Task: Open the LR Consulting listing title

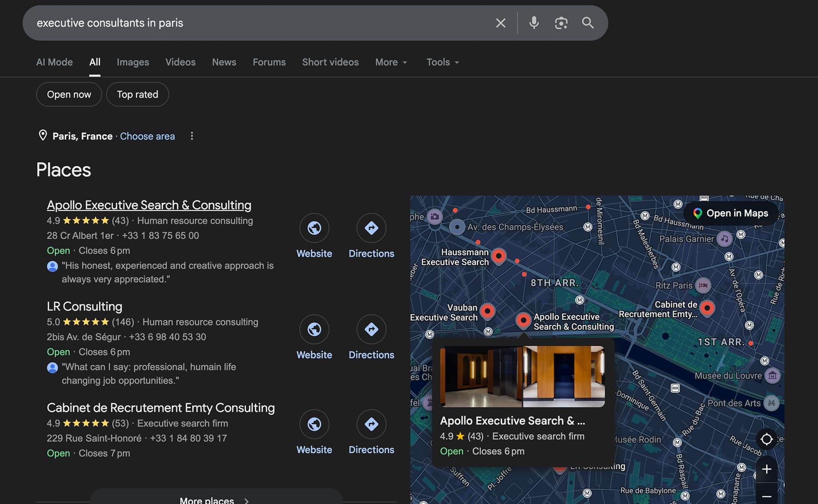Action: tap(84, 306)
